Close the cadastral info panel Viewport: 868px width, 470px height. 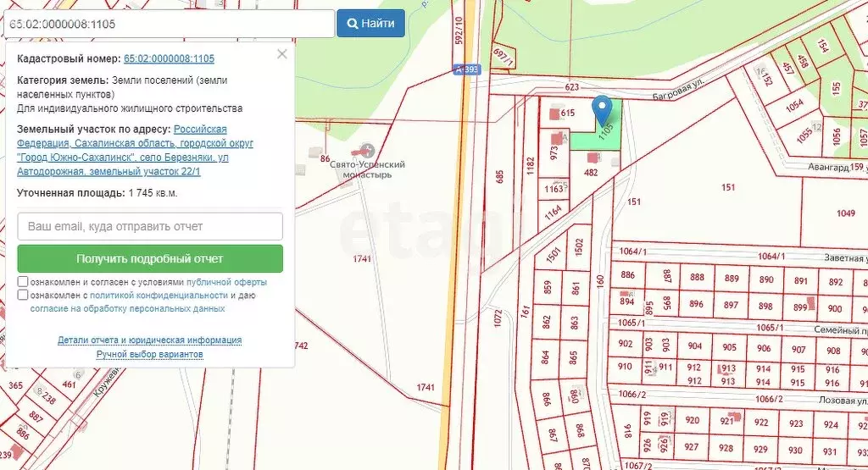click(x=282, y=54)
